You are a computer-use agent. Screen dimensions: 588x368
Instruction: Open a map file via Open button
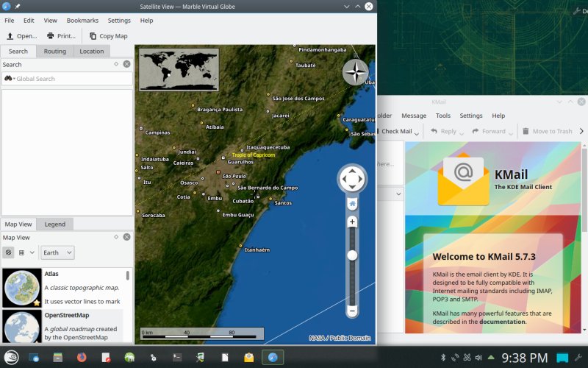(x=21, y=36)
